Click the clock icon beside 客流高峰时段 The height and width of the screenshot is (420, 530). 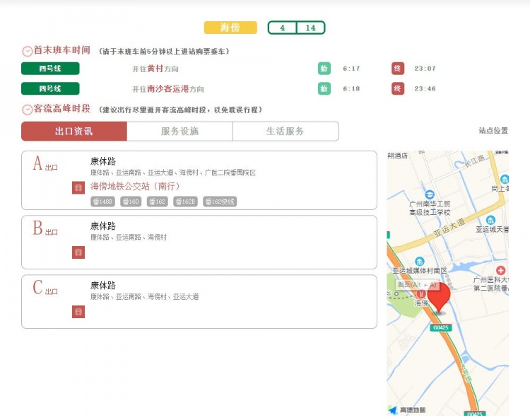click(27, 110)
